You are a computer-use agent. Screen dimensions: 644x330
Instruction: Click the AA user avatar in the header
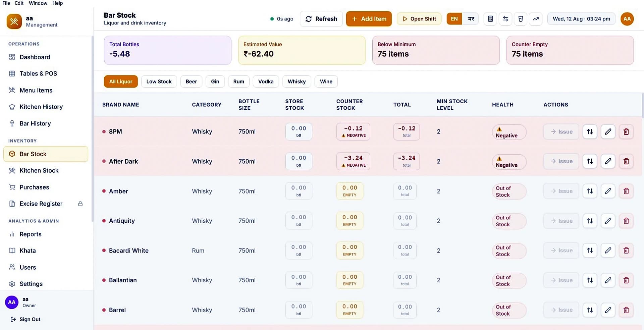coord(627,19)
